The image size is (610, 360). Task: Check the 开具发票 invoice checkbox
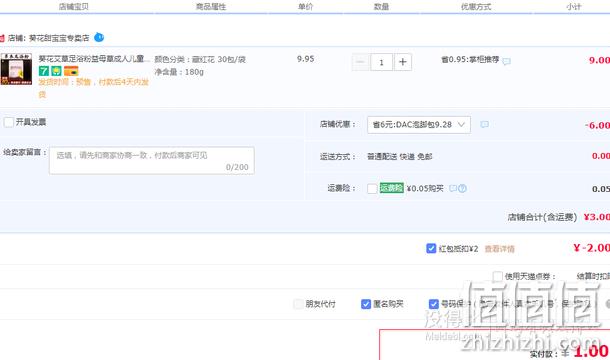pyautogui.click(x=9, y=122)
